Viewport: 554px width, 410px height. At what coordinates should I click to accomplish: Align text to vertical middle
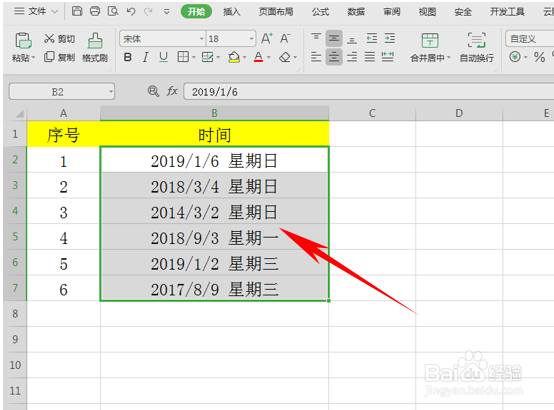point(334,39)
